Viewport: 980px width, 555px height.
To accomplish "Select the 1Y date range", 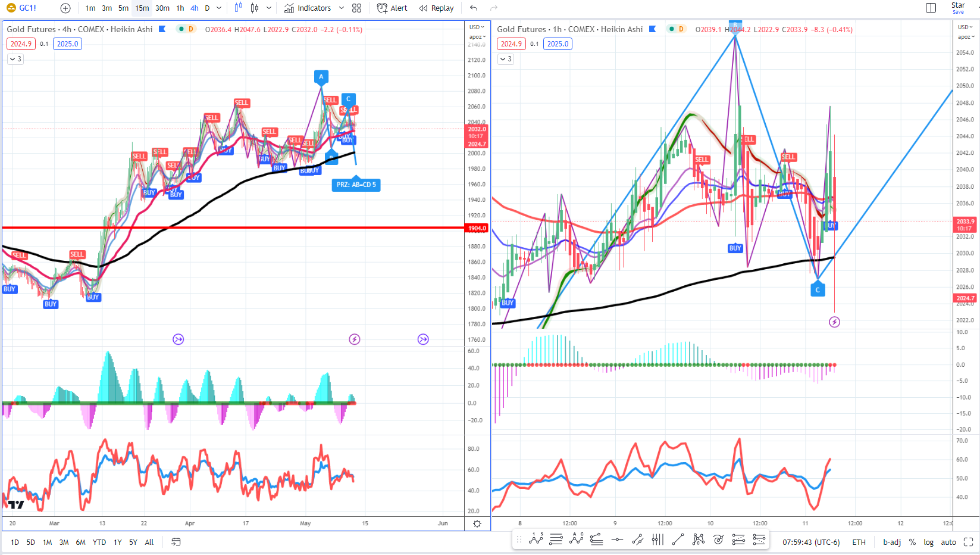I will tap(118, 542).
